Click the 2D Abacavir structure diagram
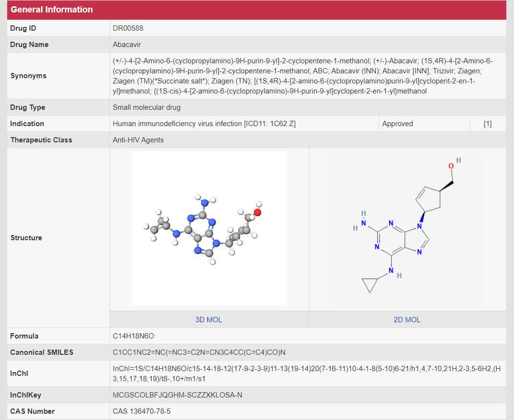514x420 pixels. [x=407, y=228]
